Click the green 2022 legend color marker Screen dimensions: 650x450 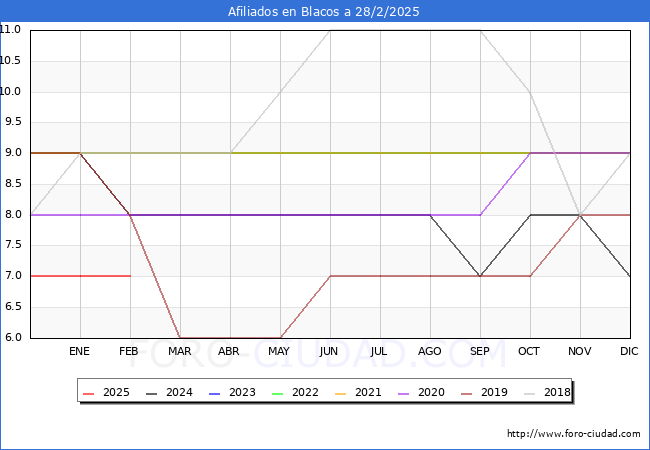click(x=278, y=393)
